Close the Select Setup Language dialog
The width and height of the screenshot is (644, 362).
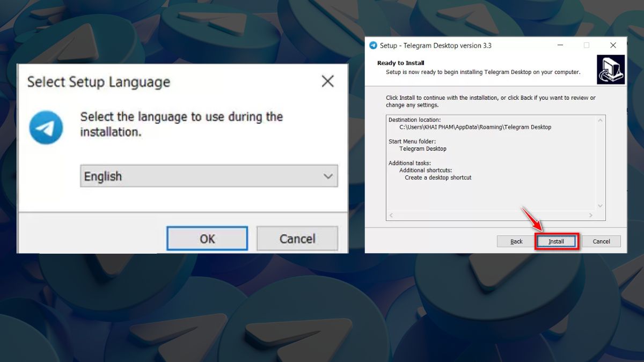pos(327,82)
